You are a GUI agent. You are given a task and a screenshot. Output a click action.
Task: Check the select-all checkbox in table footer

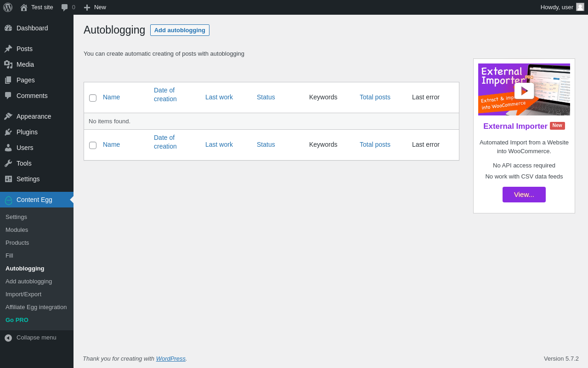(93, 145)
